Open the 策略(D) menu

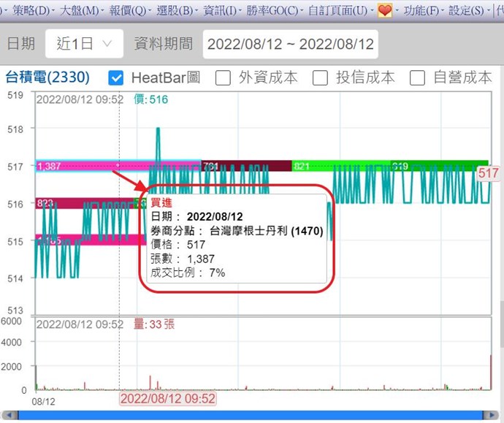coord(31,10)
